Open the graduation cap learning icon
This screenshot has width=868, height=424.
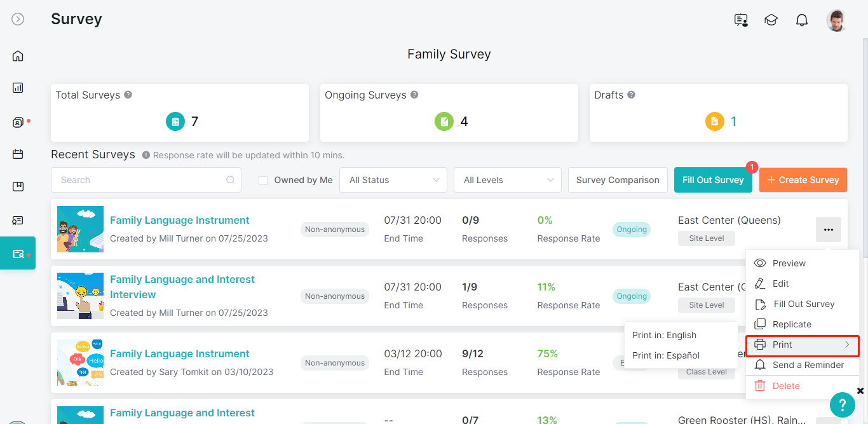771,20
